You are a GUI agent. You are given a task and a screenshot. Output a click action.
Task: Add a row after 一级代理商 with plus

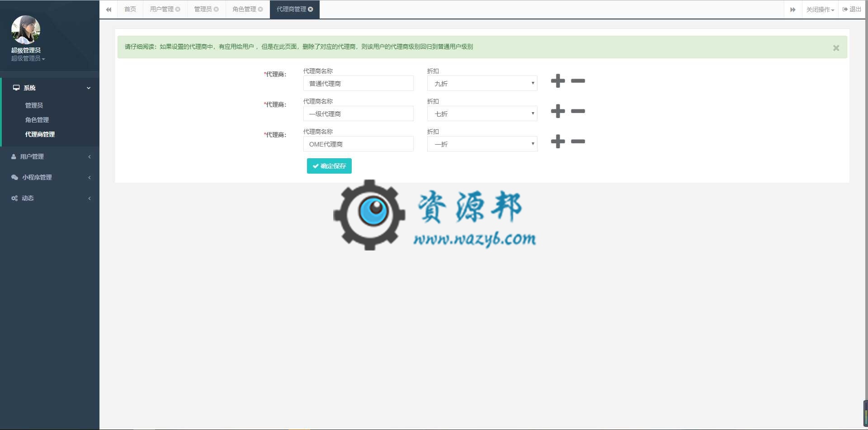click(558, 111)
